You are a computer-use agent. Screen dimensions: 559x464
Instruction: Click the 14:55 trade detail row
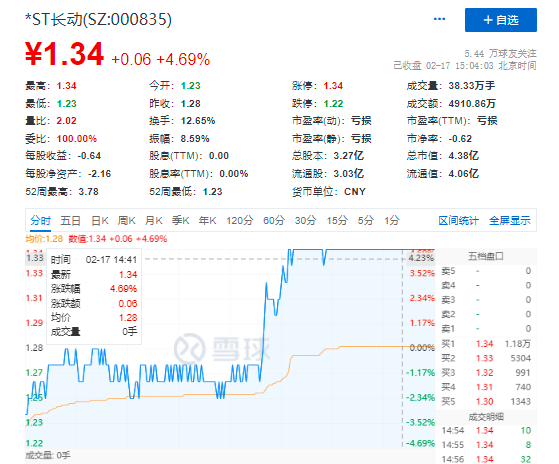pos(486,445)
